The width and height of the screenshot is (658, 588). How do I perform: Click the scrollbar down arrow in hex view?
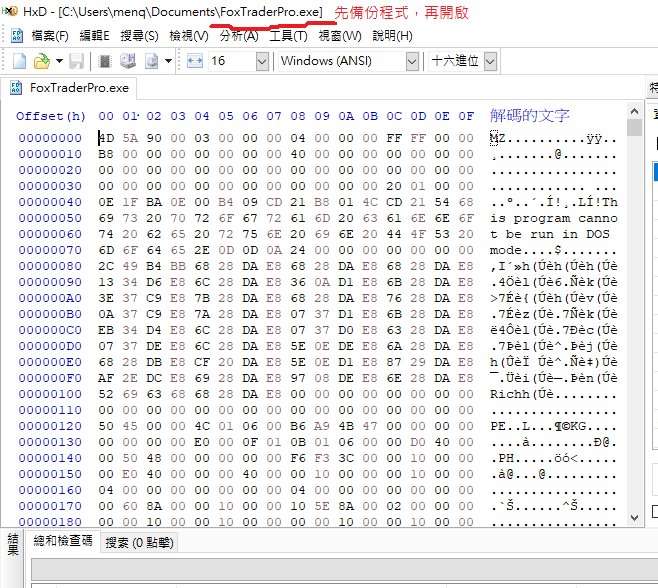634,518
